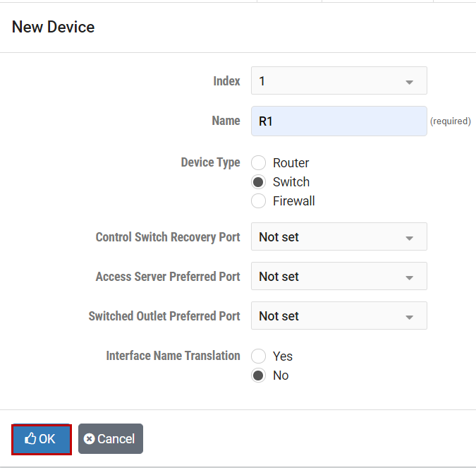
Task: Click the caret arrow in Index field
Action: [x=409, y=82]
